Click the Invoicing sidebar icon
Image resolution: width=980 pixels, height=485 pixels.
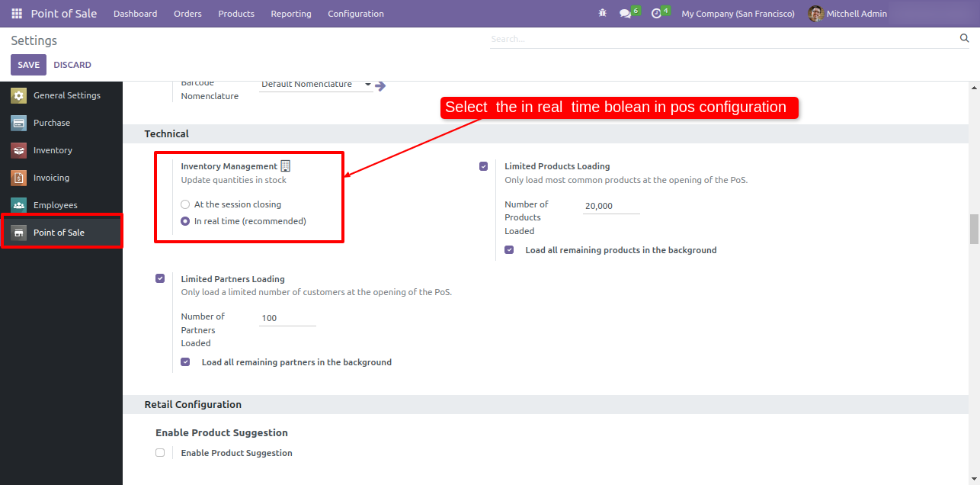18,178
